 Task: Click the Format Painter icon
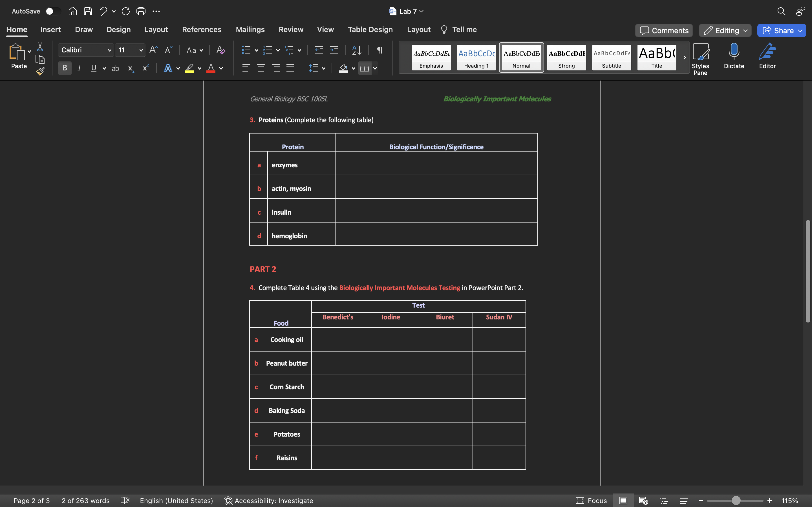point(40,71)
